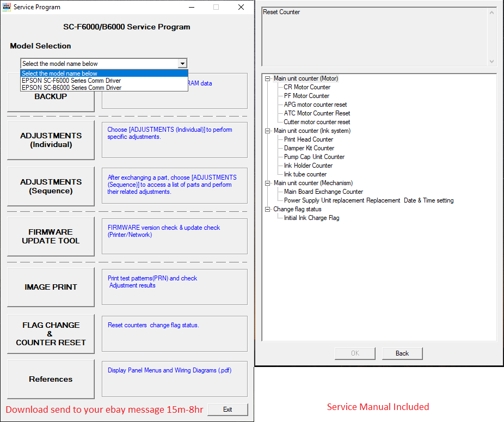The height and width of the screenshot is (422, 504).
Task: Select Ink tube counter
Action: (x=305, y=174)
